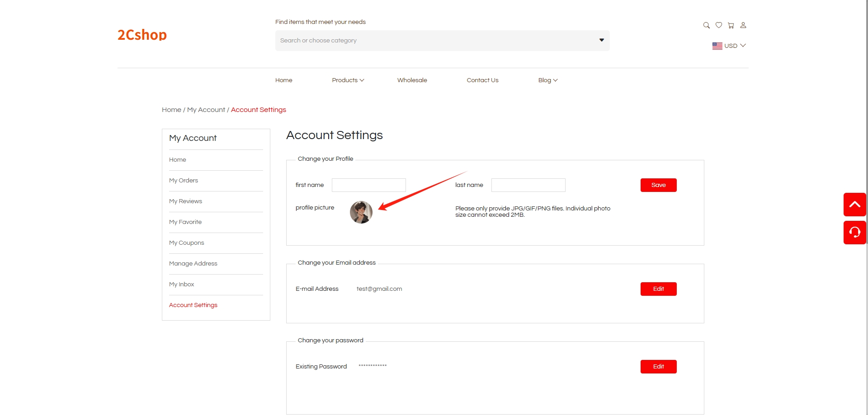Open the shopping cart icon

[x=731, y=25]
